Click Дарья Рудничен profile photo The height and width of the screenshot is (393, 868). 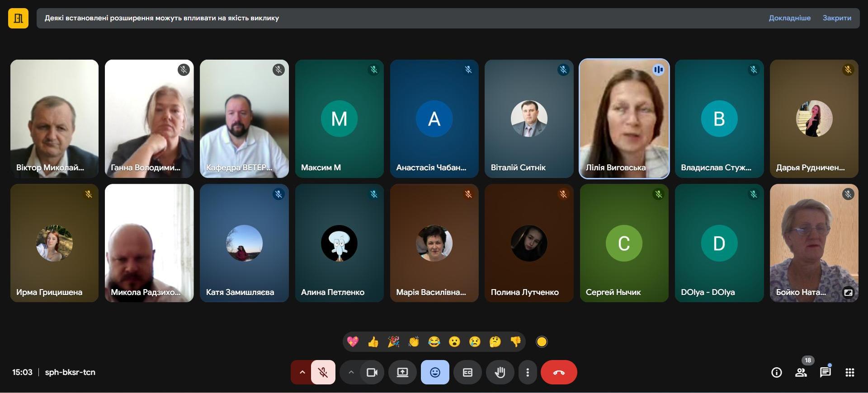[x=814, y=119]
